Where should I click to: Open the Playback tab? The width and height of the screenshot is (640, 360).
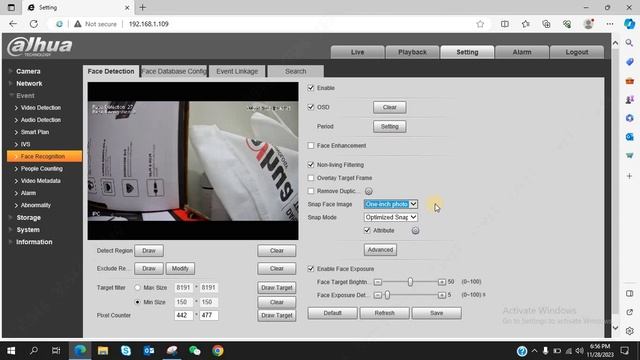pos(412,52)
